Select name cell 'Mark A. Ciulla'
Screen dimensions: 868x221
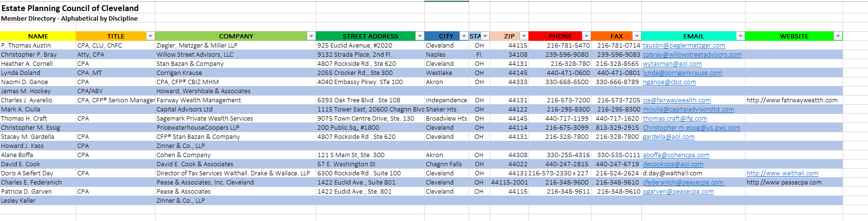(38, 110)
